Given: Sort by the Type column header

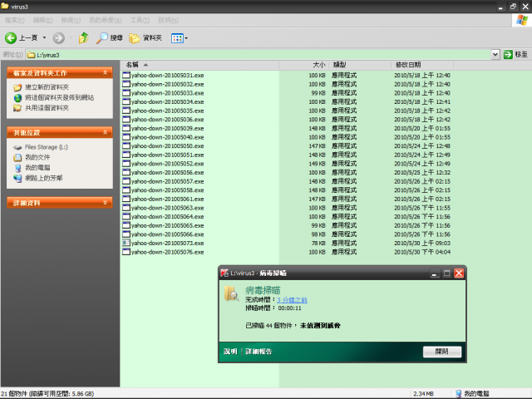Looking at the screenshot, I should coord(360,65).
